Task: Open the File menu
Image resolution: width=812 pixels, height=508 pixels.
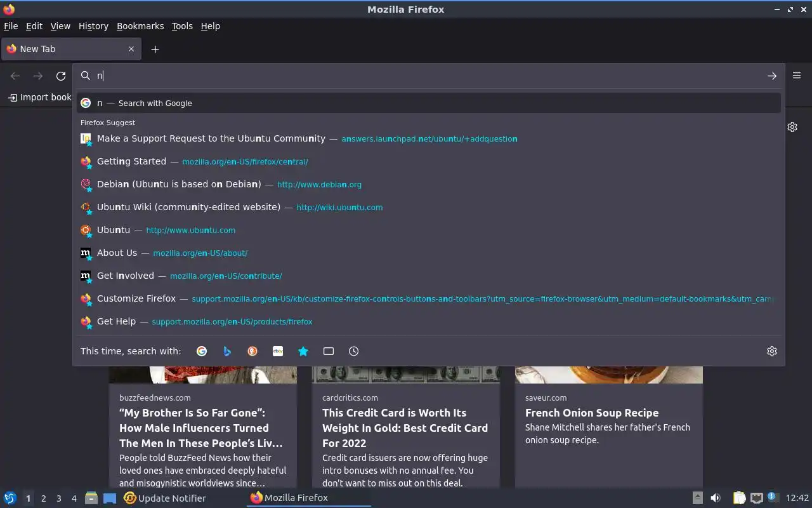Action: 11,26
